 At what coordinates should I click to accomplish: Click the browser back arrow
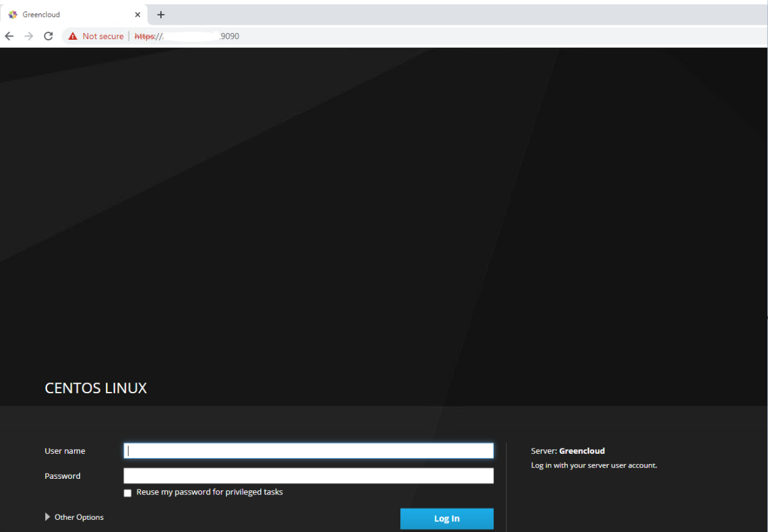pyautogui.click(x=9, y=36)
